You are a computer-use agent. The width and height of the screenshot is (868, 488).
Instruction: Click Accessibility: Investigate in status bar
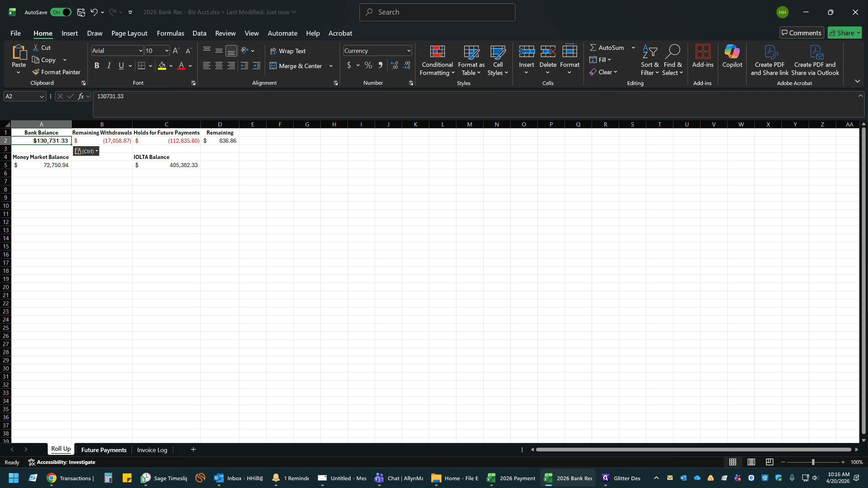[x=62, y=462]
